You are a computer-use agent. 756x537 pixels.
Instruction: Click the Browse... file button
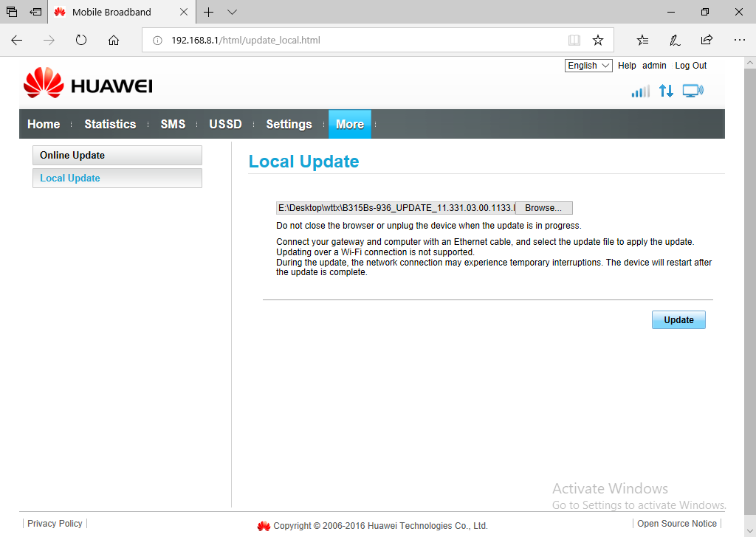point(544,208)
